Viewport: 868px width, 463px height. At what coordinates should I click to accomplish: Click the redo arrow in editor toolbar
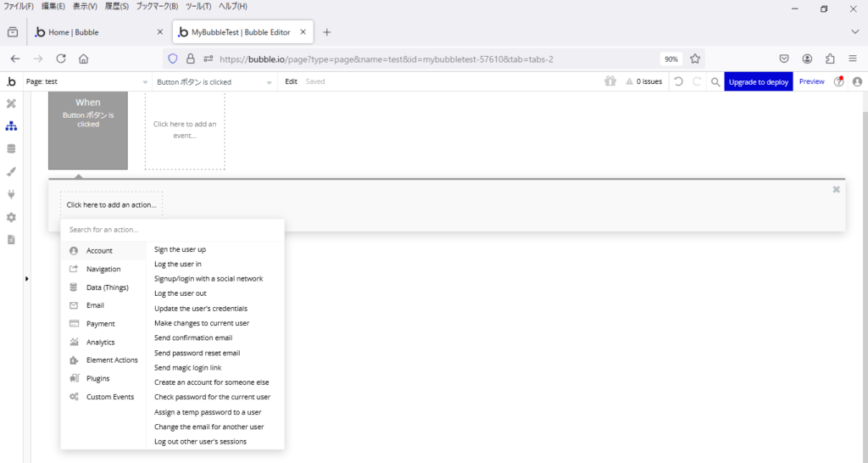697,81
